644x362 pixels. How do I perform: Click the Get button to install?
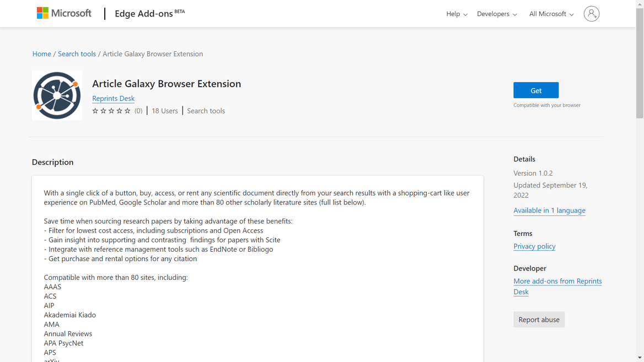[x=535, y=90]
